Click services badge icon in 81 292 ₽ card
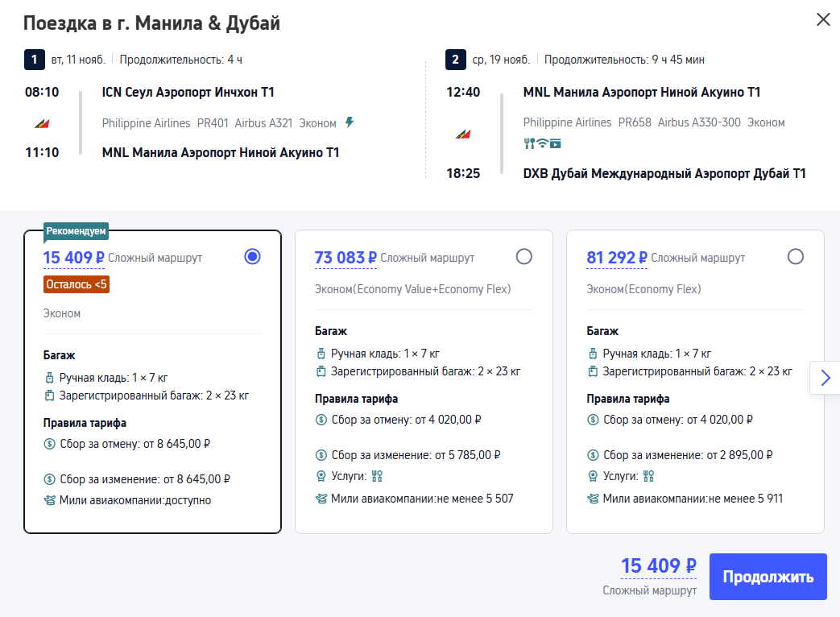Viewport: 840px width, 617px height. (x=593, y=476)
